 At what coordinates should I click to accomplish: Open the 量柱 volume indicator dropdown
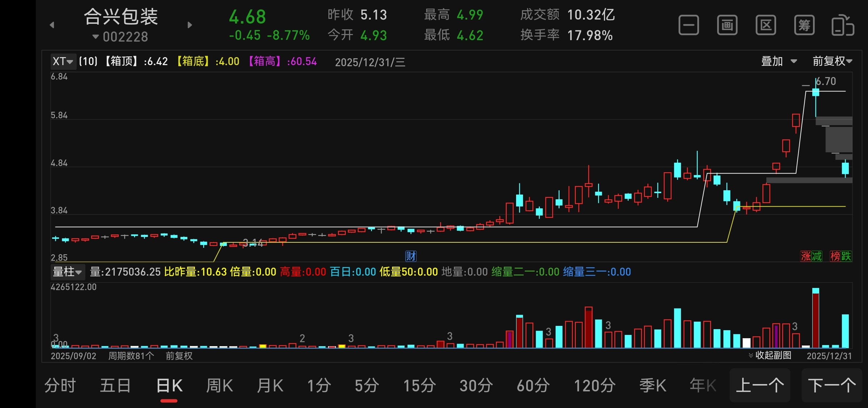point(67,272)
